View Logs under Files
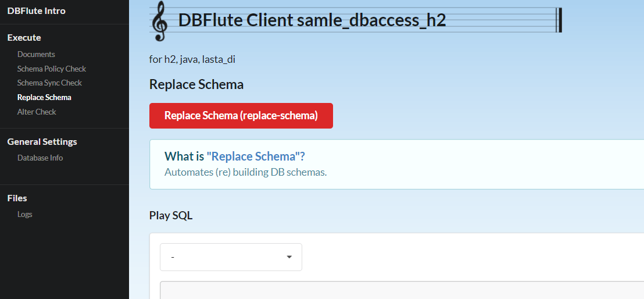The image size is (644, 299). [x=24, y=214]
